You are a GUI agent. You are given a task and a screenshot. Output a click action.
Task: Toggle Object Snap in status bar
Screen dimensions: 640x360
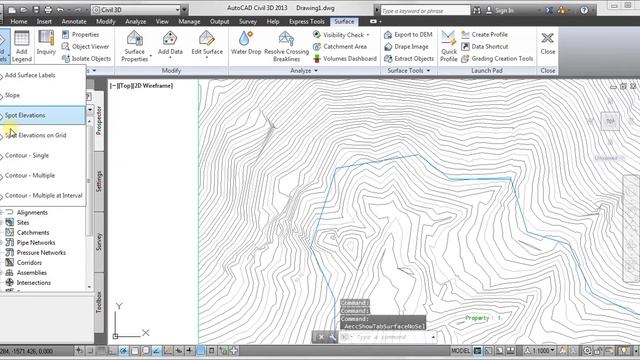[x=135, y=350]
